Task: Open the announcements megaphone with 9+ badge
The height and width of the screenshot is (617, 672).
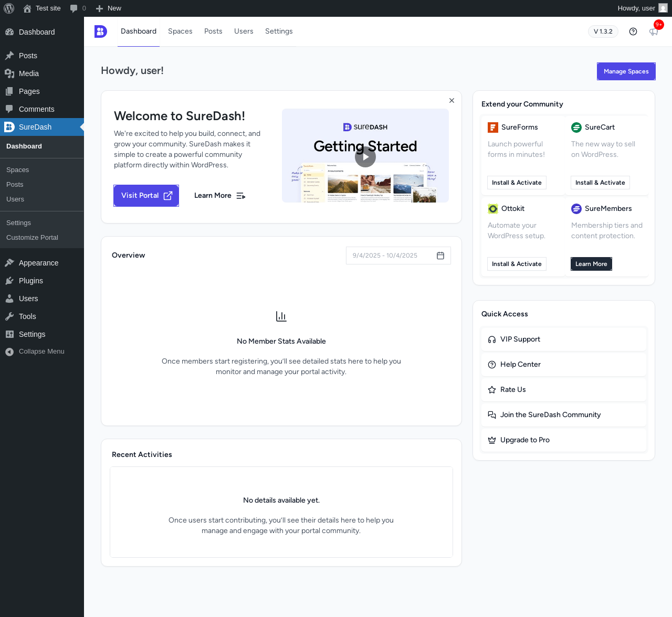Action: [x=654, y=31]
